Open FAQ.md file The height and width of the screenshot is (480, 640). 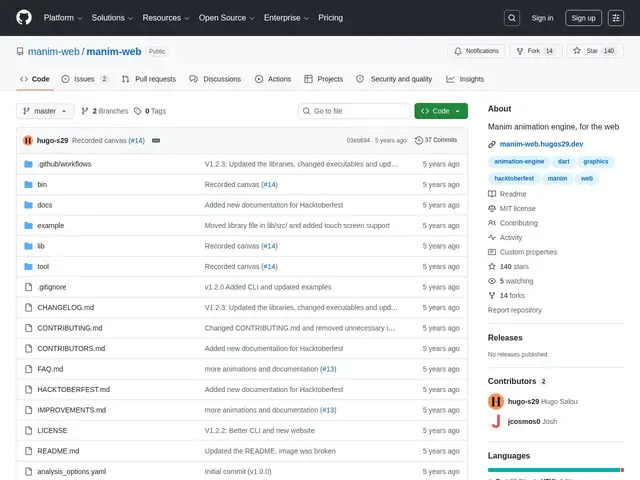click(x=50, y=369)
